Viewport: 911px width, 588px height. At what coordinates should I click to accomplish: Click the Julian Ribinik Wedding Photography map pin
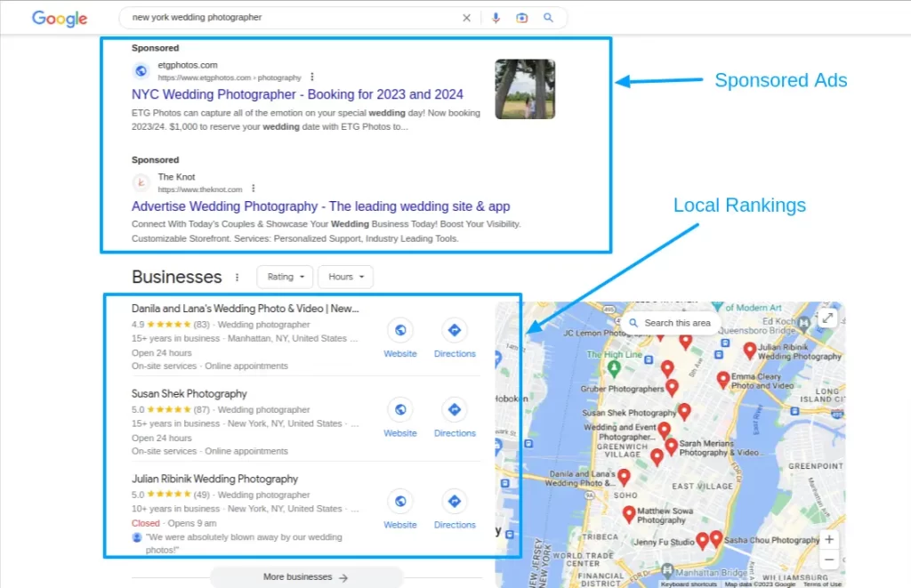pyautogui.click(x=749, y=350)
